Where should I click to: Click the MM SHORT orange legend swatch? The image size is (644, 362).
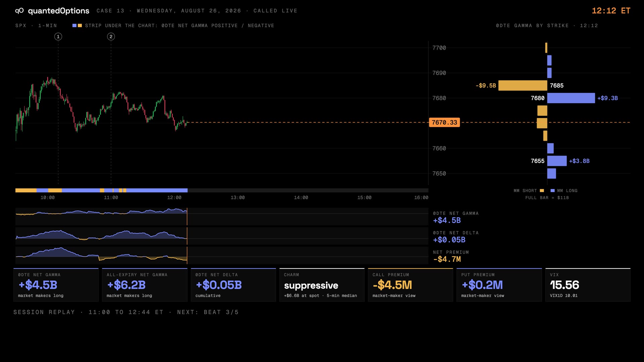(x=542, y=191)
